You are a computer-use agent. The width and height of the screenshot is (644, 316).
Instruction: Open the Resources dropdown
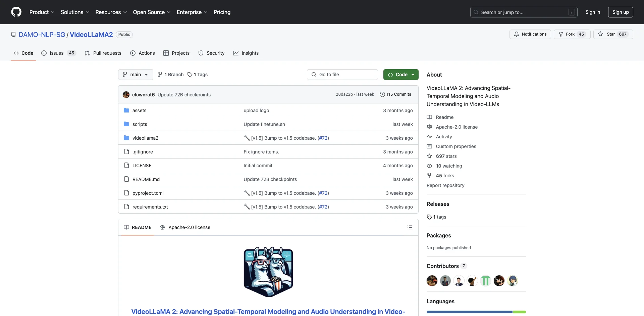click(x=111, y=12)
